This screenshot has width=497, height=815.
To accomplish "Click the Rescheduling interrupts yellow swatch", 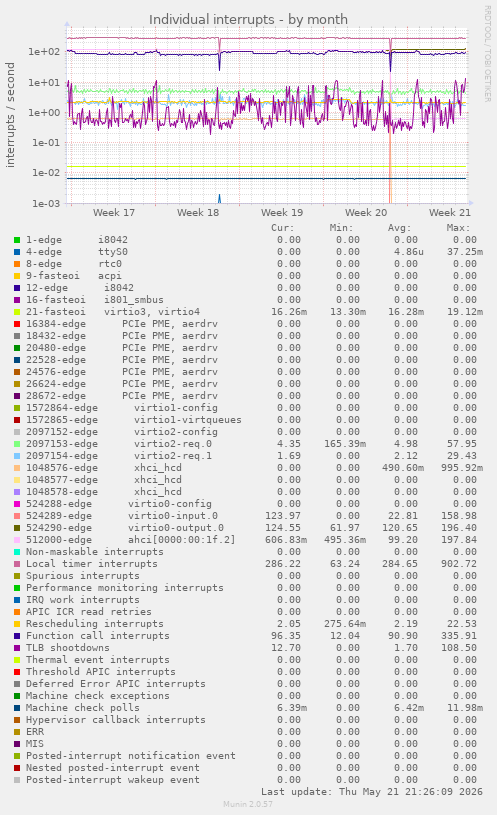I will pos(17,624).
